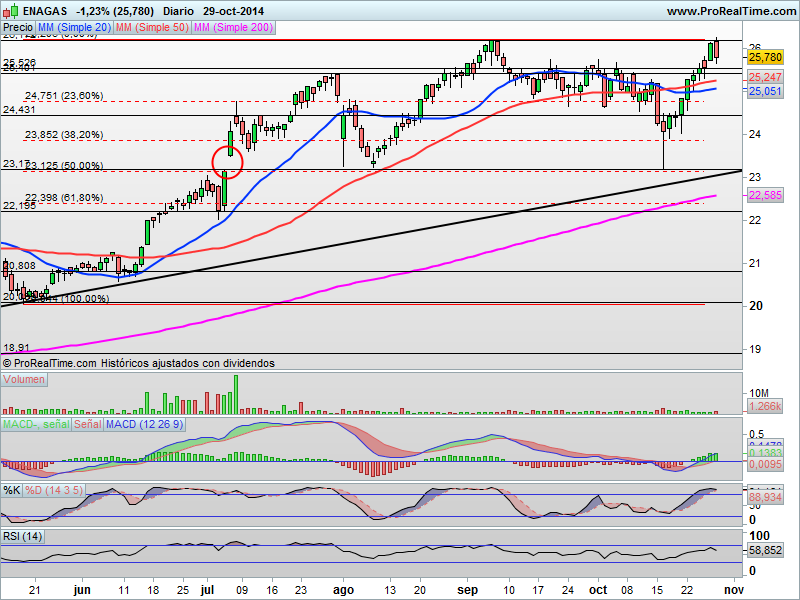This screenshot has height=600, width=800.
Task: Click the Señal label in MACD panel
Action: (88, 424)
